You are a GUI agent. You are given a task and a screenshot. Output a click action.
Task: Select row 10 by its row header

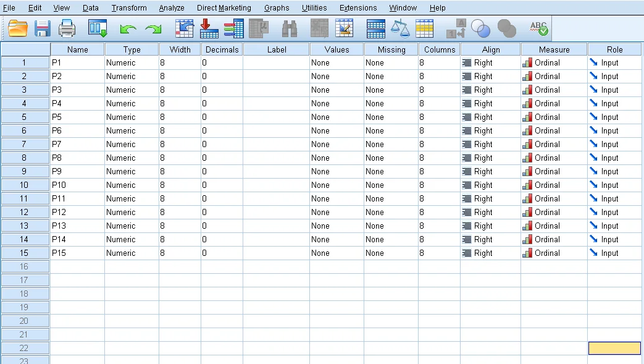(25, 185)
